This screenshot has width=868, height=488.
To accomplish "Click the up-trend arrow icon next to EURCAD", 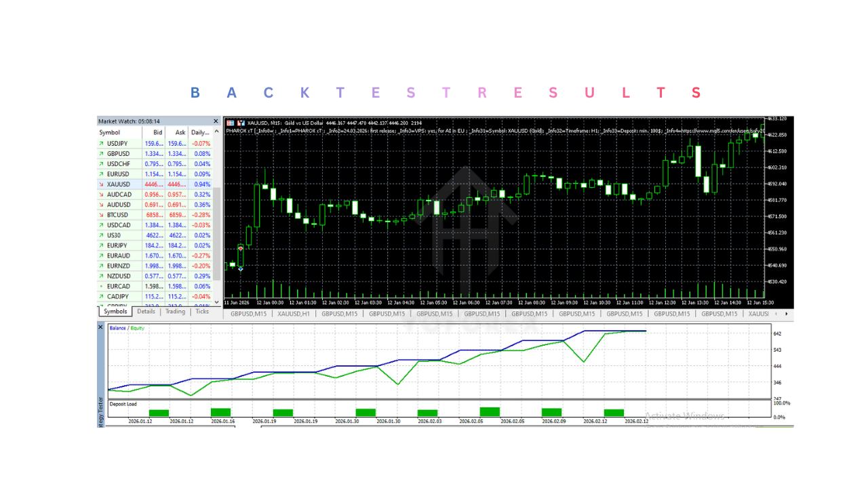I will 100,285.
